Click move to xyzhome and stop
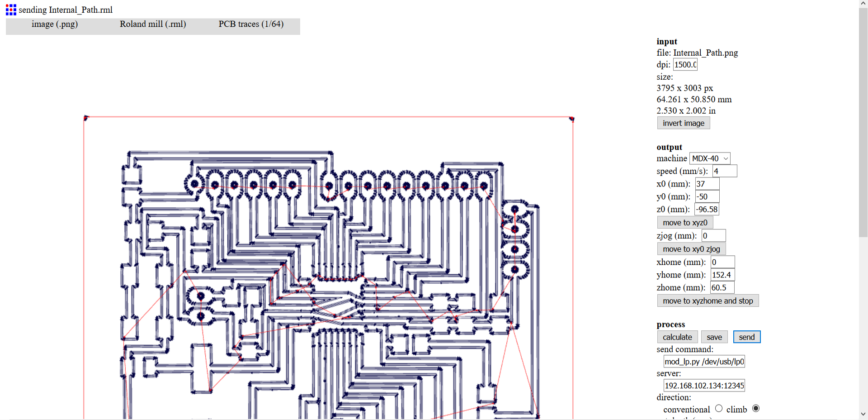Viewport: 868px width, 420px height. pos(708,301)
